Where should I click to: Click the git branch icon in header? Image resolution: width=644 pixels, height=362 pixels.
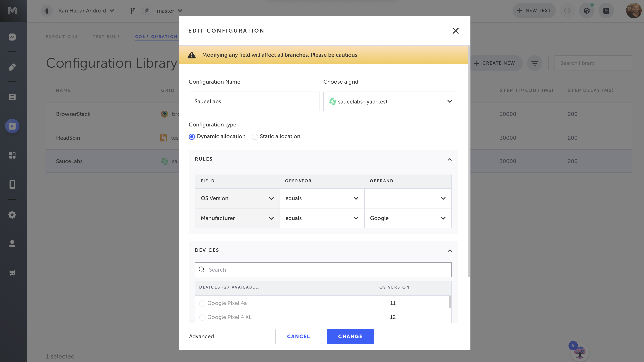(x=132, y=11)
